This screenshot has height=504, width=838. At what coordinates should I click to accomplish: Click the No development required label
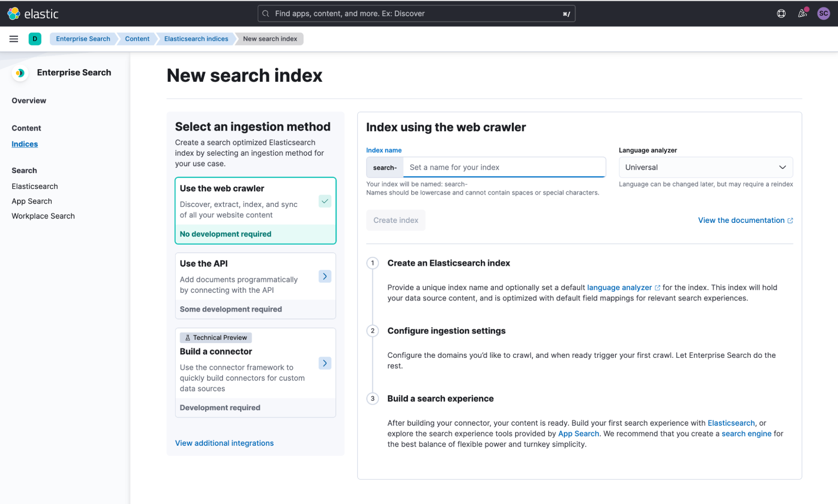pyautogui.click(x=226, y=234)
